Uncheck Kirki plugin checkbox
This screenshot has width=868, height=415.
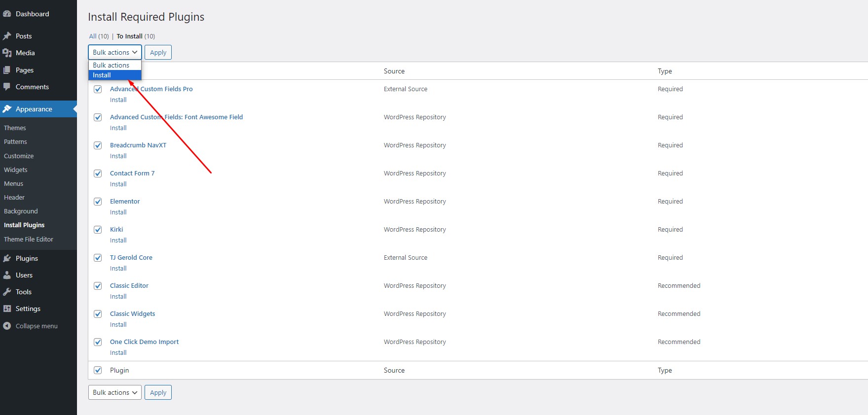point(98,230)
